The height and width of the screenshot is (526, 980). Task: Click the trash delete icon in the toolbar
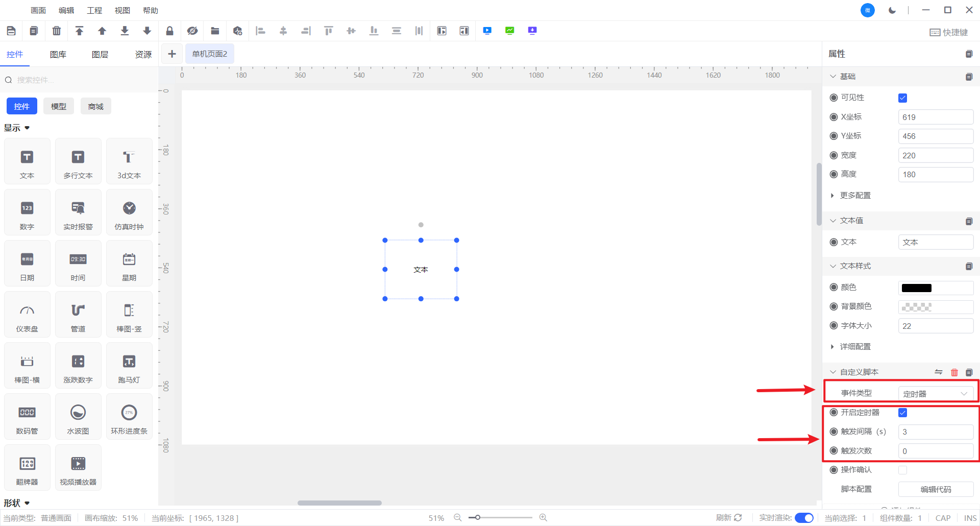point(57,31)
